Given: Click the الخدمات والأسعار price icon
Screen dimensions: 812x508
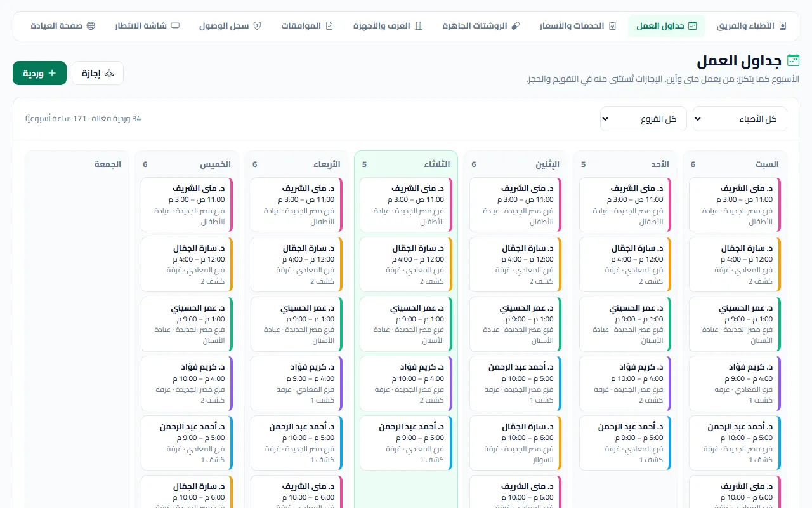Looking at the screenshot, I should pyautogui.click(x=612, y=26).
